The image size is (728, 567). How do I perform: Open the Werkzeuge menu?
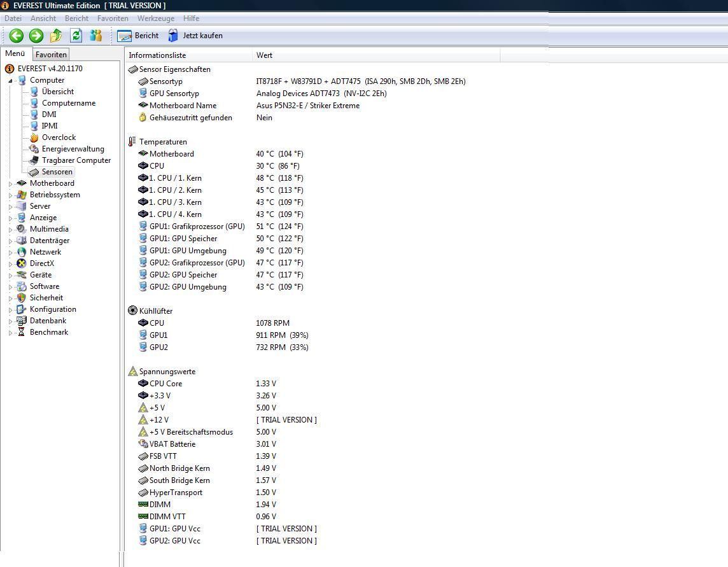[x=156, y=18]
